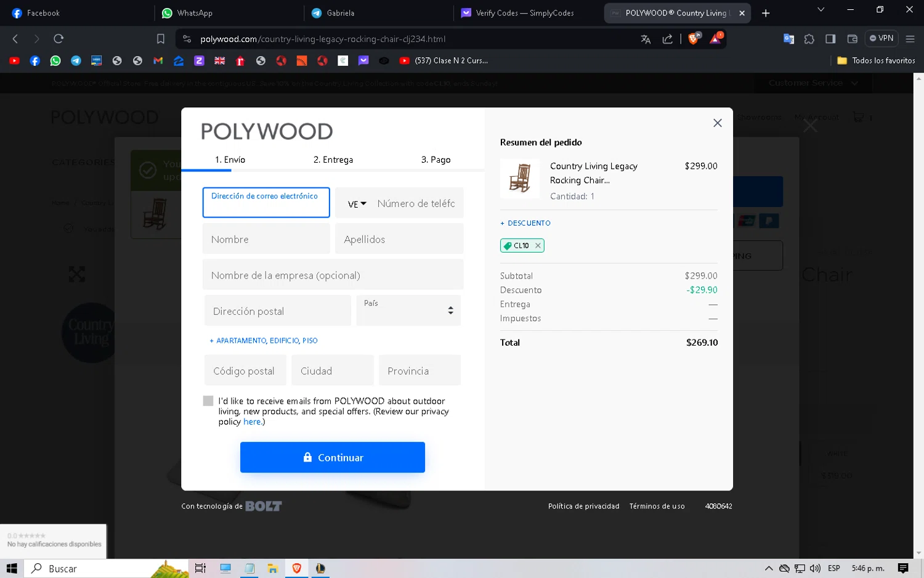Viewport: 924px width, 578px height.
Task: Click the Ciudad input field
Action: (333, 370)
